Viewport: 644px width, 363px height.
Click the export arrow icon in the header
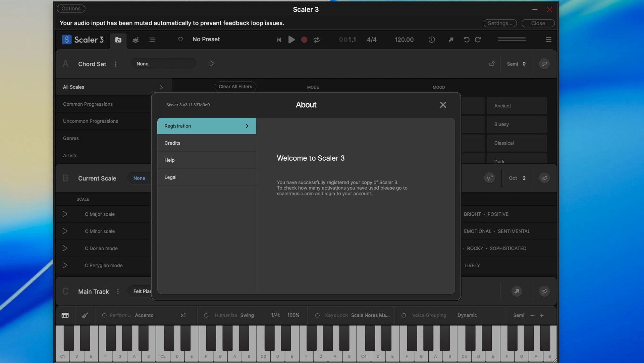click(451, 40)
